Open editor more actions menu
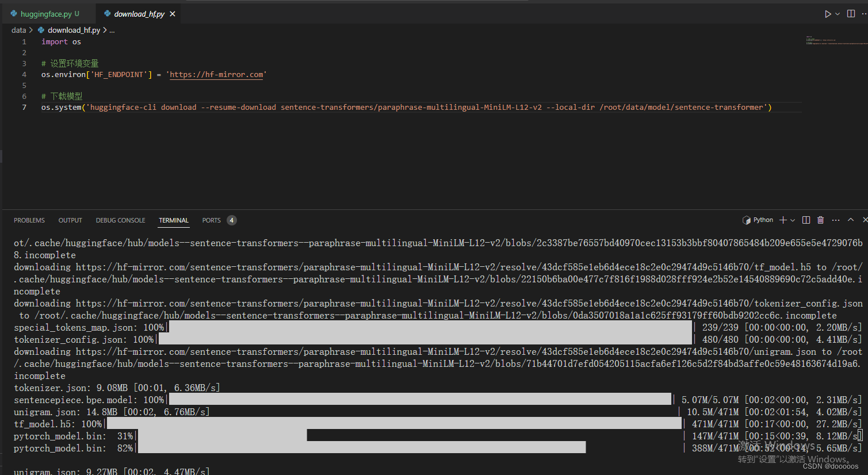Viewport: 868px width, 475px height. (x=864, y=14)
